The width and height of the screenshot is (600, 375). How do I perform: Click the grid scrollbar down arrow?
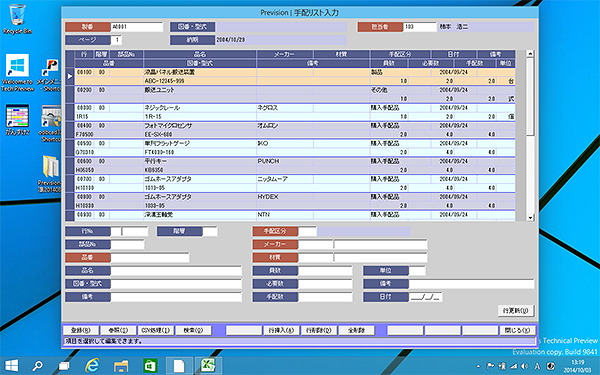(x=530, y=217)
